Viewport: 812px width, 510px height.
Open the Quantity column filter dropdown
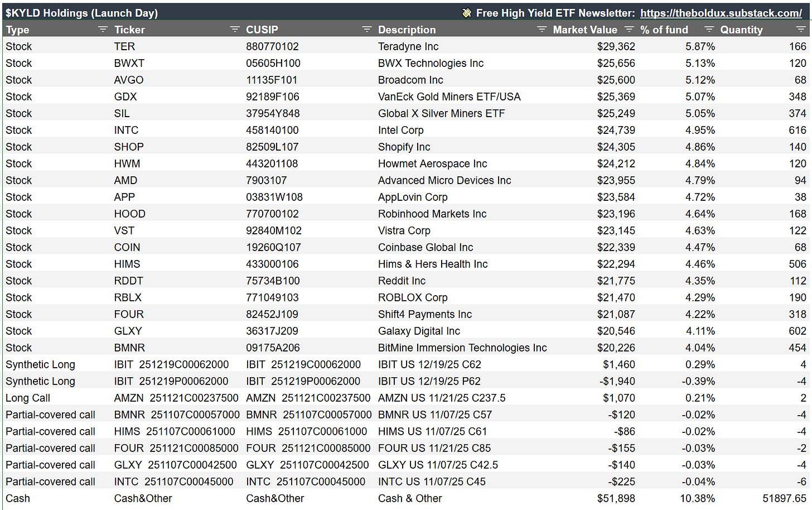click(801, 30)
